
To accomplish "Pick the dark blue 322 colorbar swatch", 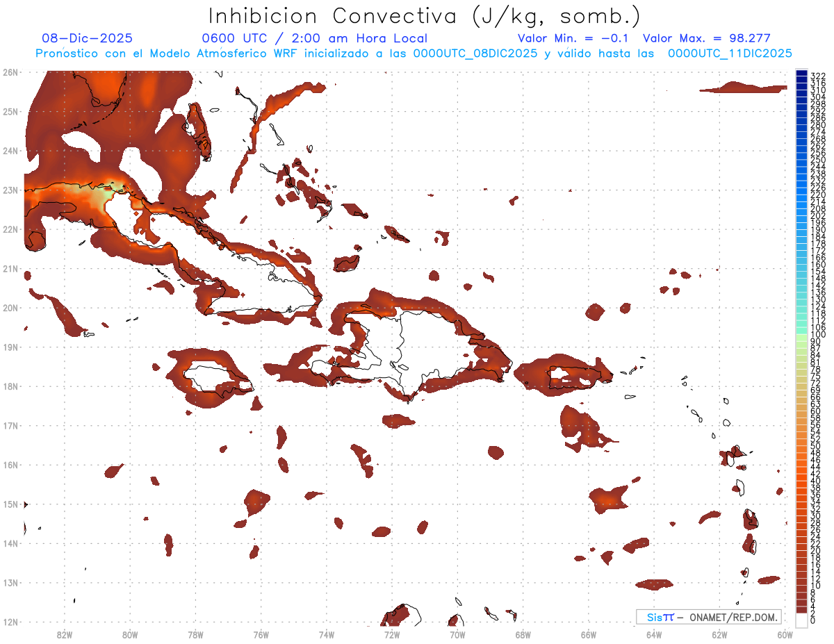I will pos(801,74).
